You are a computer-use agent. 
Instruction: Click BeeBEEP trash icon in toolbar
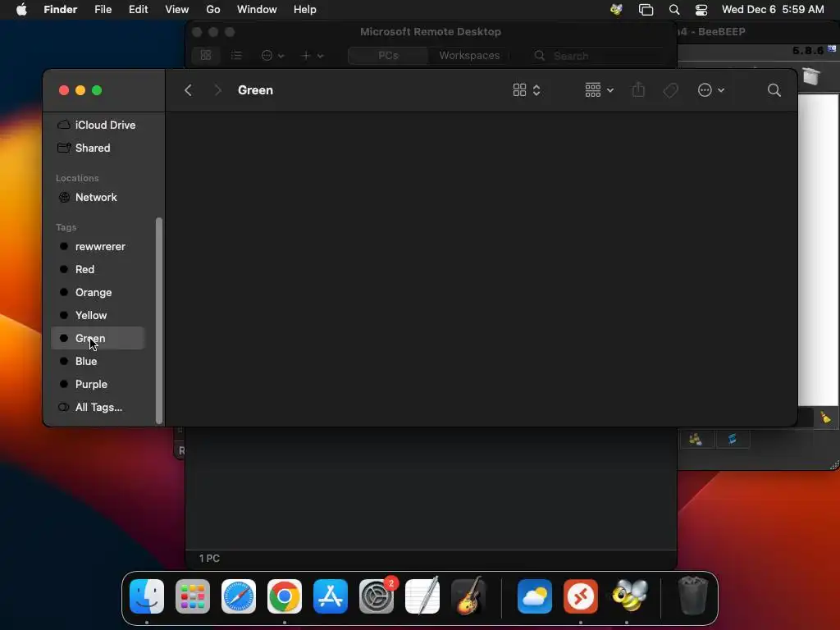pos(811,75)
